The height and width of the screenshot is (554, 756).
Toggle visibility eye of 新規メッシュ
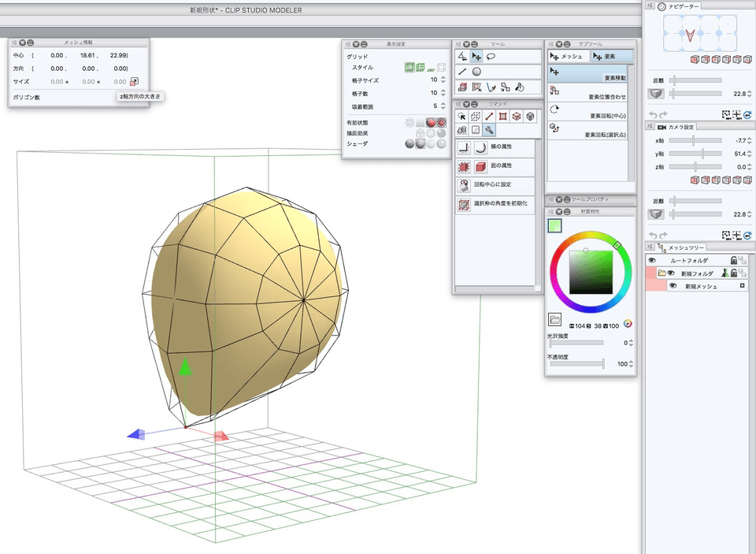pos(673,286)
